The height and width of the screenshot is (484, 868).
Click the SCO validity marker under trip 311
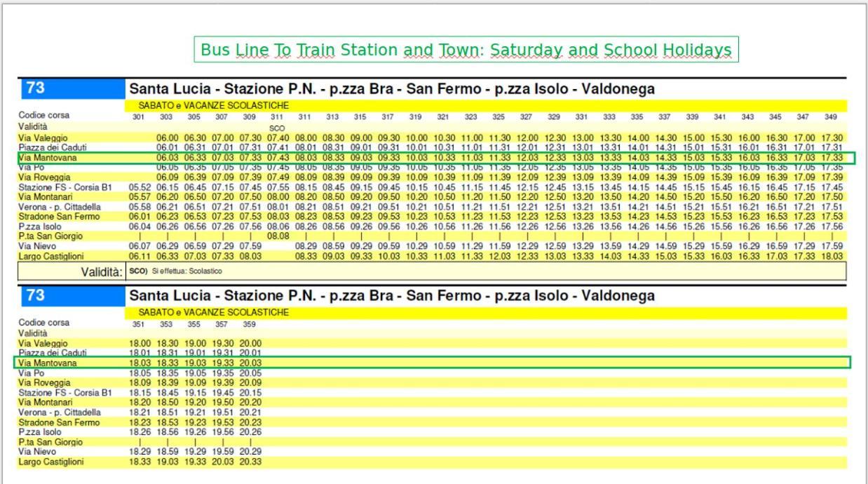pyautogui.click(x=276, y=128)
